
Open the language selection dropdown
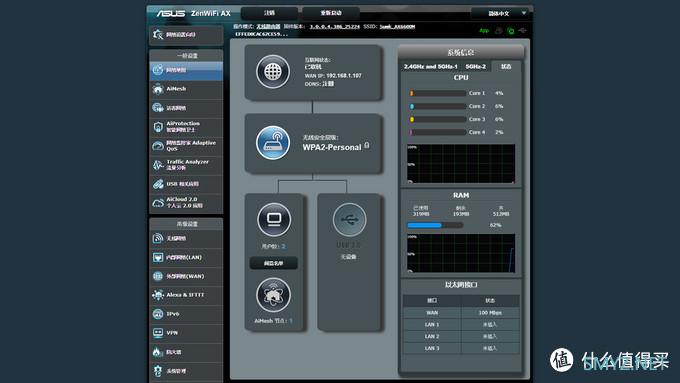(x=501, y=13)
